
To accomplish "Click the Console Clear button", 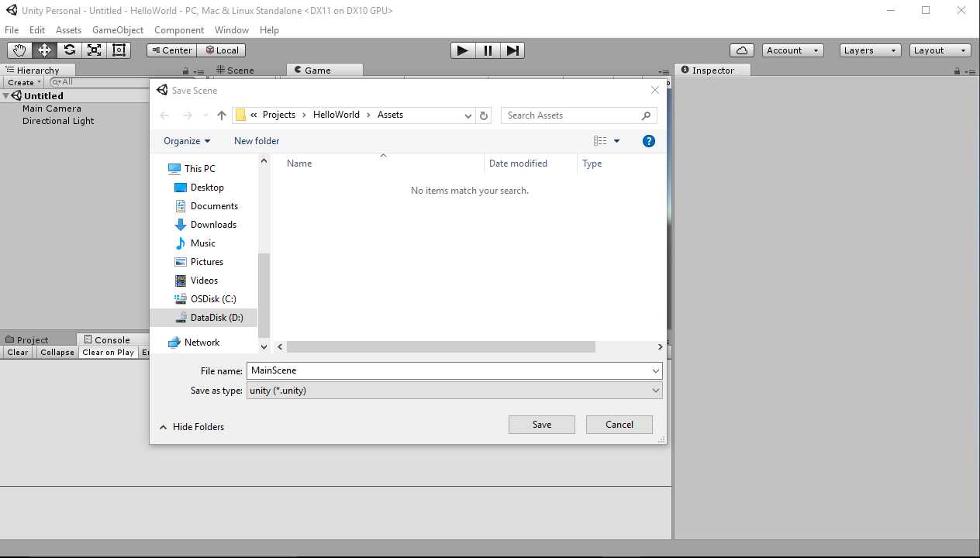I will 18,352.
